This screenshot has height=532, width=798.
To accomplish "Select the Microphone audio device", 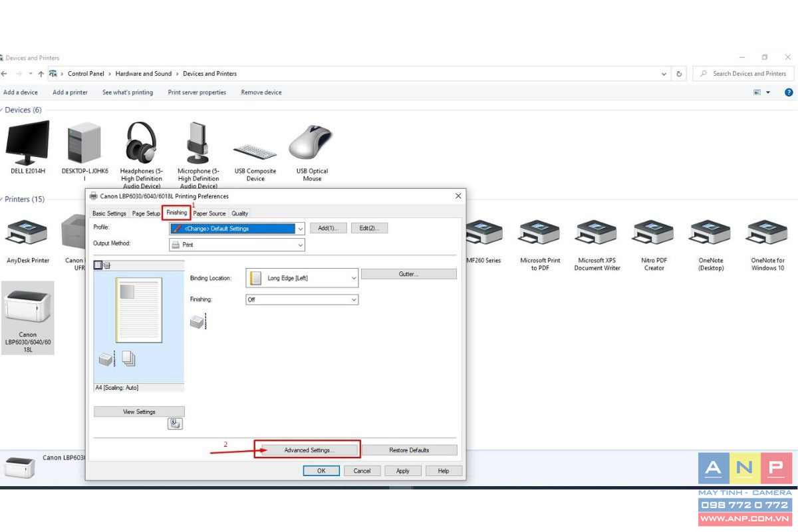I will click(198, 154).
